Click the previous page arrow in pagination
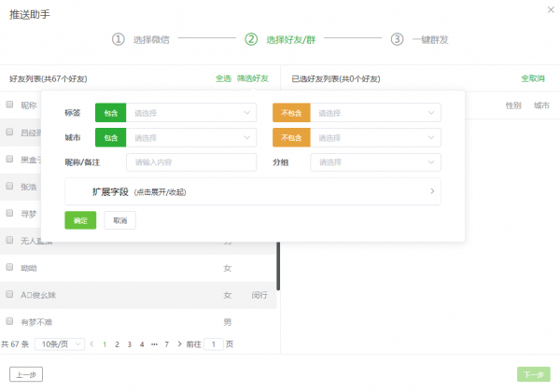The image size is (560, 392). coord(91,344)
